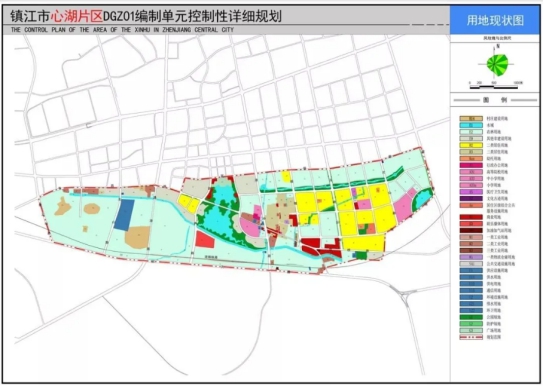Screen dimensions: 544x387
Task: Click the tan 村庄建设用地 legend swatch
Action: click(471, 118)
